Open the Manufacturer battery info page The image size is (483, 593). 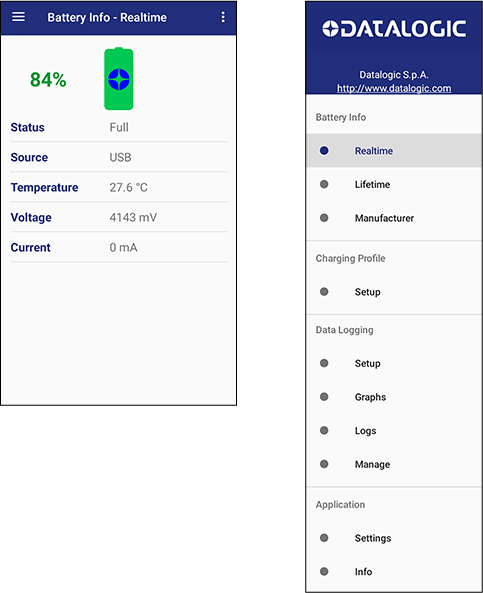[394, 218]
